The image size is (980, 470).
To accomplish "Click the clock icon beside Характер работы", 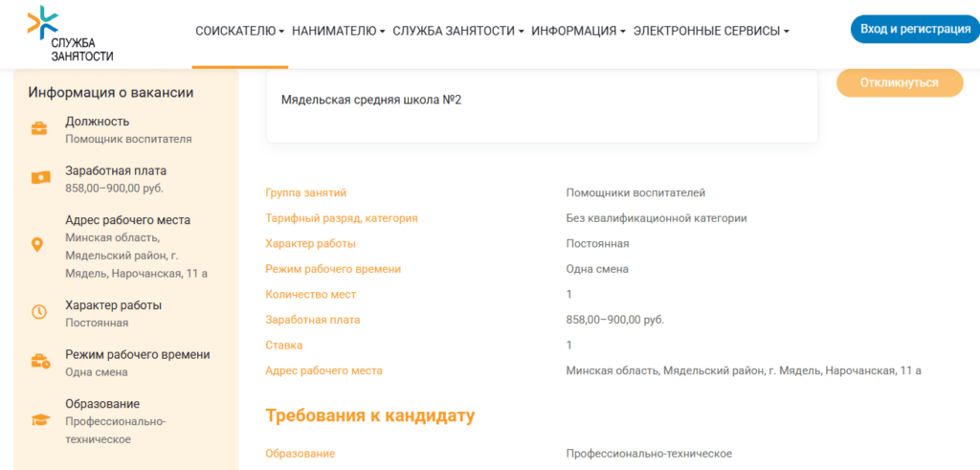I will click(39, 312).
